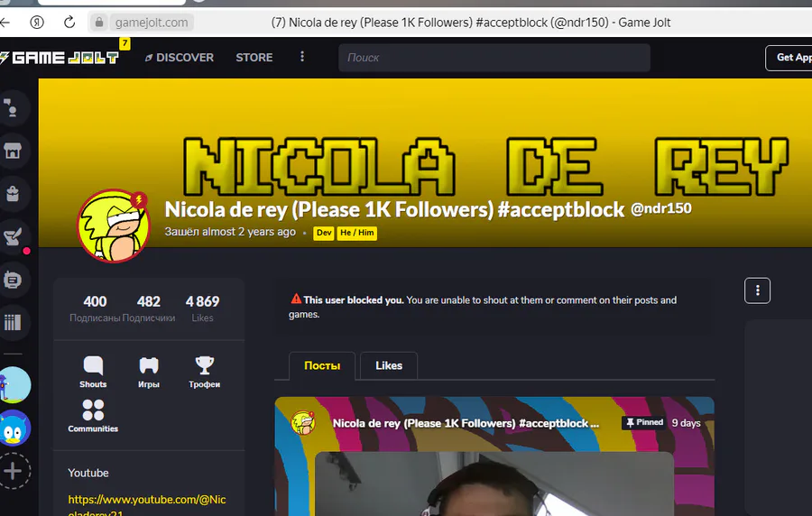Viewport: 812px width, 516px height.
Task: Click the pinned post video thumbnail
Action: point(494,484)
